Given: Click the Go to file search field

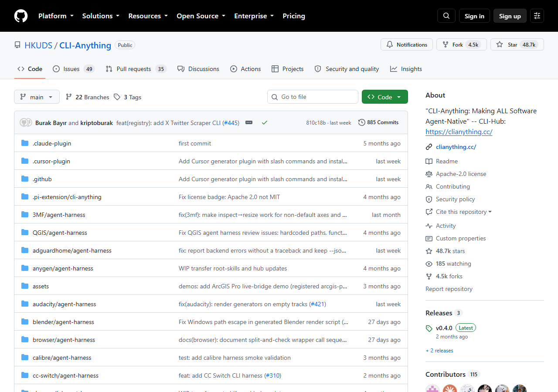Looking at the screenshot, I should pos(313,97).
